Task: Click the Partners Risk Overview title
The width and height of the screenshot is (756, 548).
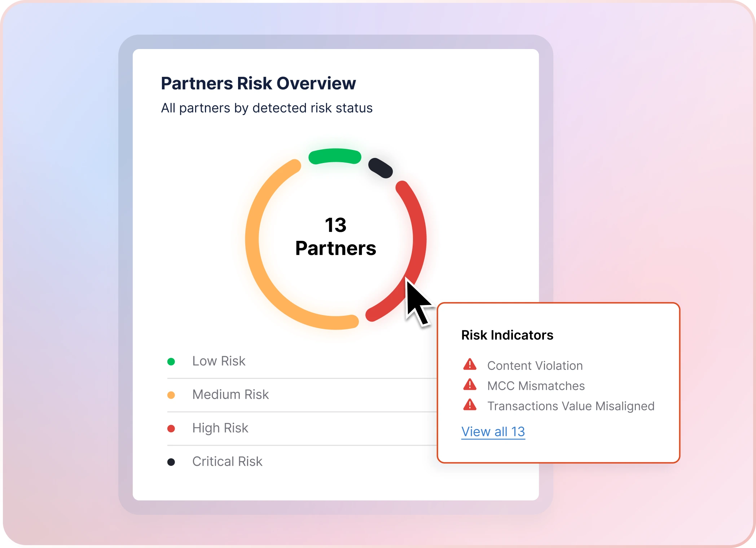Action: tap(258, 83)
